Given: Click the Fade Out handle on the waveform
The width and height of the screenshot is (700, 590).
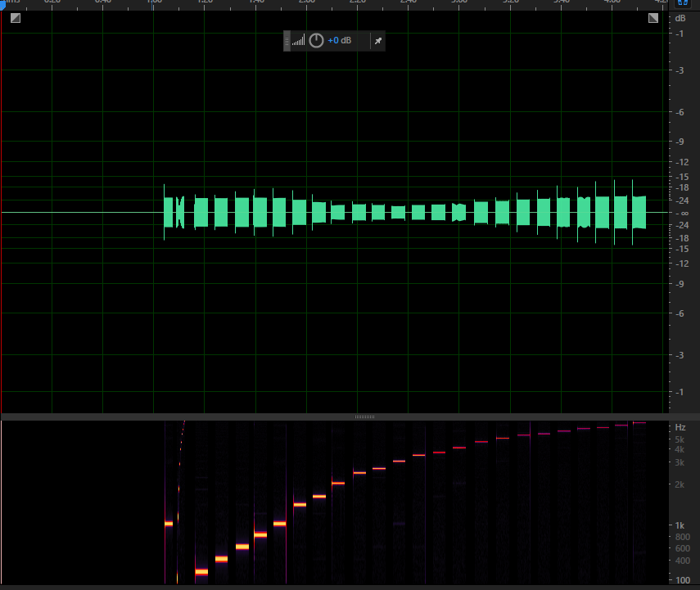Looking at the screenshot, I should (x=653, y=18).
